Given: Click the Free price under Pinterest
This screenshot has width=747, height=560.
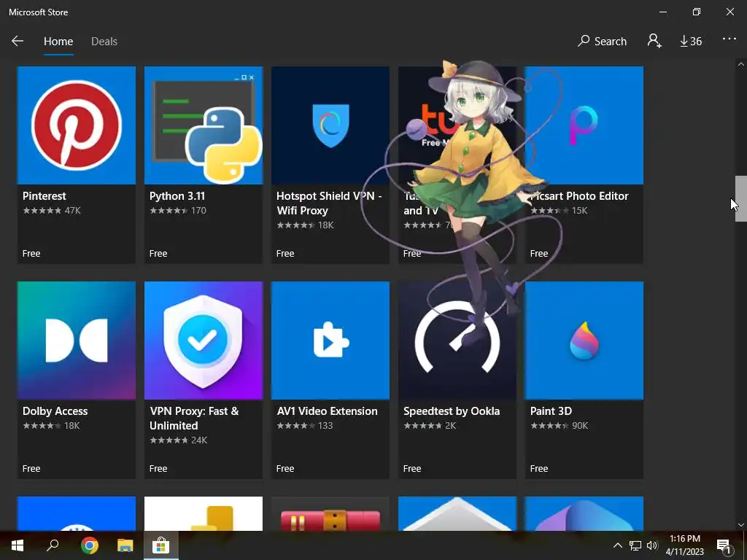Looking at the screenshot, I should point(31,253).
